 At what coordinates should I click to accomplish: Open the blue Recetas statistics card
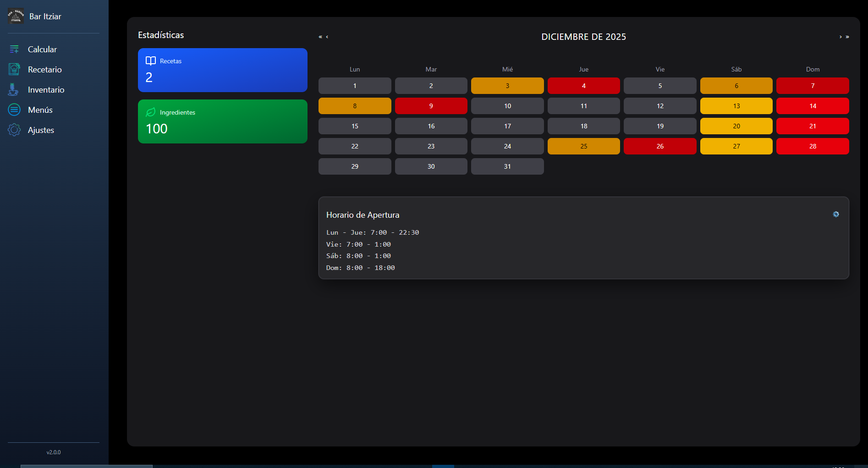tap(222, 70)
